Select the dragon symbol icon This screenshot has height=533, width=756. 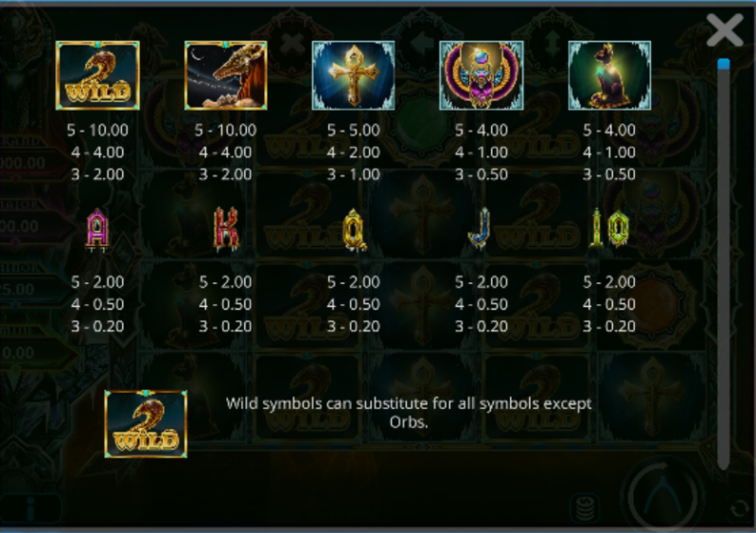pyautogui.click(x=225, y=76)
